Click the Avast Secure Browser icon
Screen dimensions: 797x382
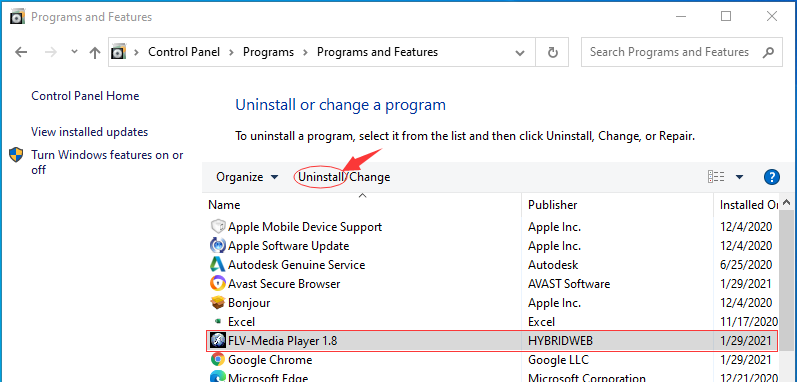point(218,283)
